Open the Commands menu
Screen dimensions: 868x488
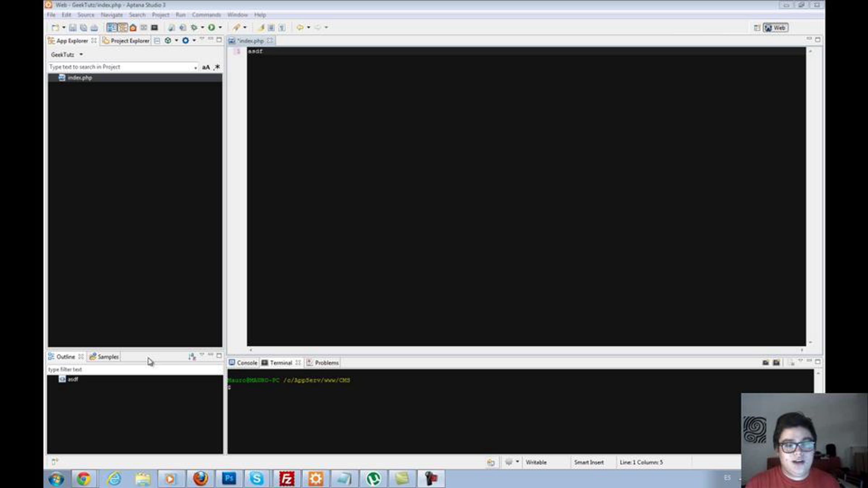[206, 15]
